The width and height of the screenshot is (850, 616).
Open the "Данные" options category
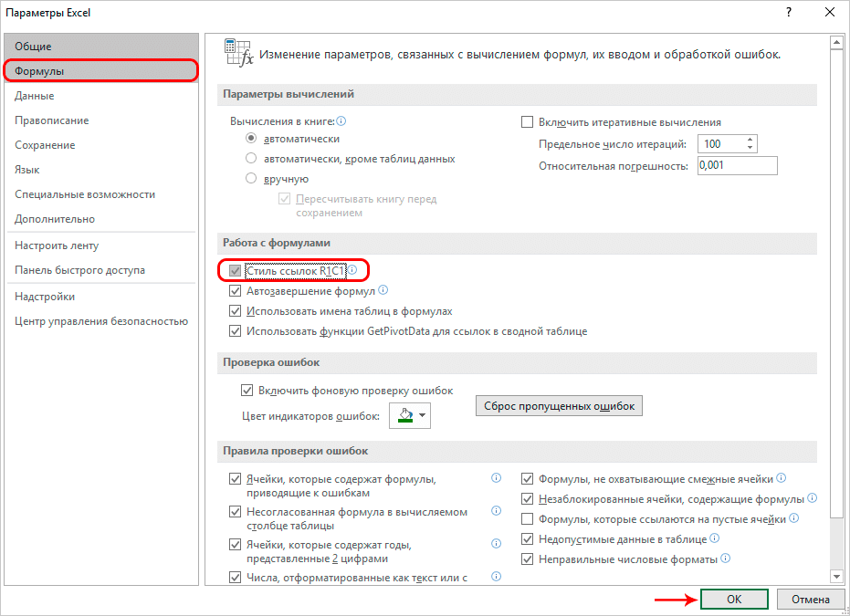point(35,96)
